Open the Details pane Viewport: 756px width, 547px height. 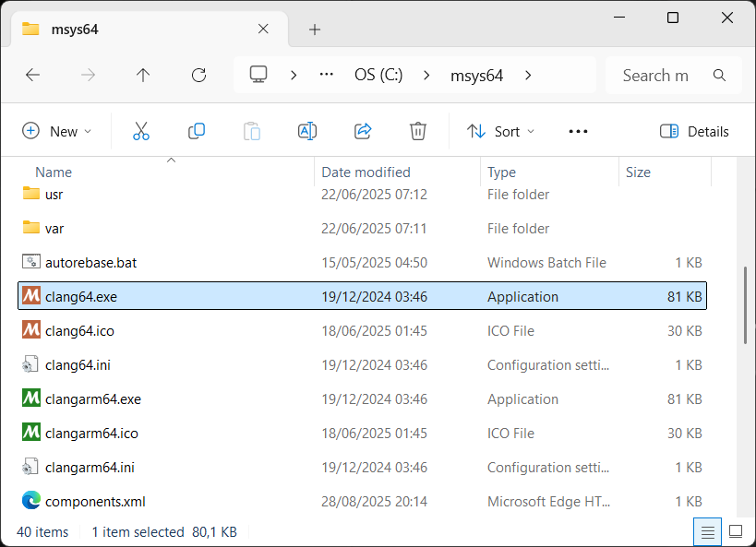[694, 132]
